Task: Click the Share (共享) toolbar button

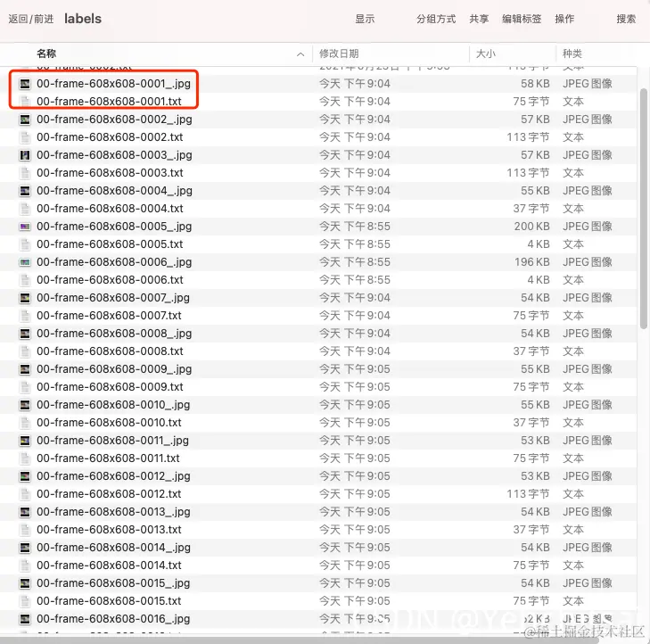Action: [x=479, y=19]
